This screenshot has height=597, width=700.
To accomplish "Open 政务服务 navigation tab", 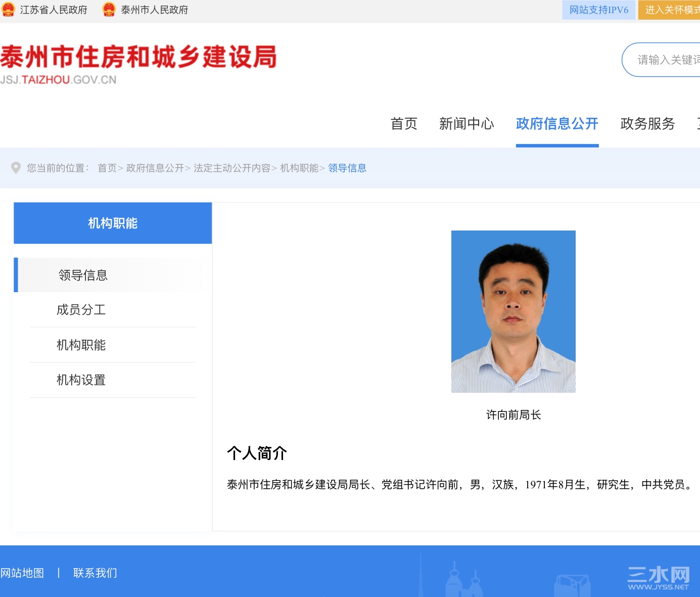I will (x=647, y=124).
